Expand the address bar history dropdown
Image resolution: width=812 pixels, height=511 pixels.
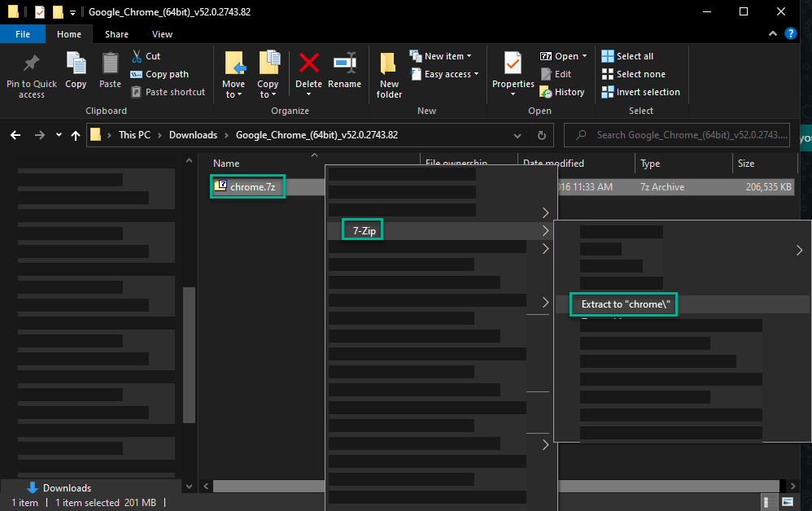(517, 135)
